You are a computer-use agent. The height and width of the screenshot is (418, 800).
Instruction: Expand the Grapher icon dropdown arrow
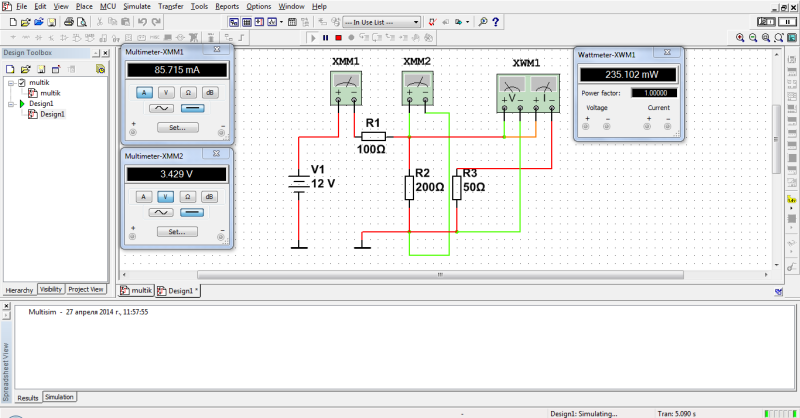pyautogui.click(x=281, y=22)
